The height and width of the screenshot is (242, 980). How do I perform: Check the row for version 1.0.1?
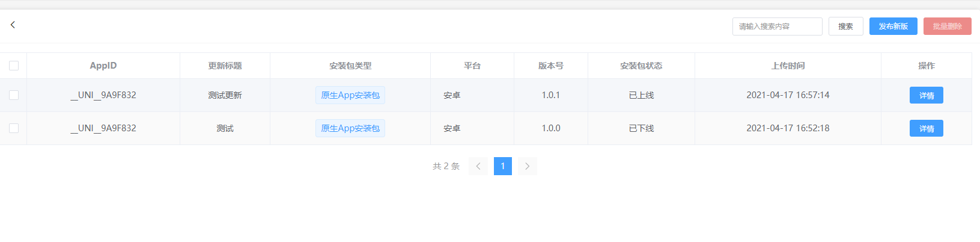pos(14,95)
